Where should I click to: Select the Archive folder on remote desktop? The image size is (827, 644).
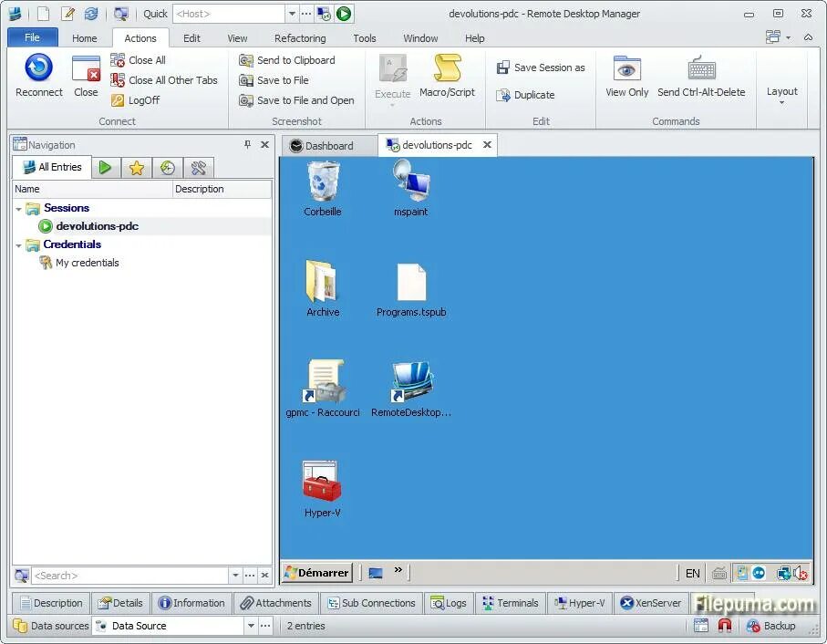coord(323,288)
